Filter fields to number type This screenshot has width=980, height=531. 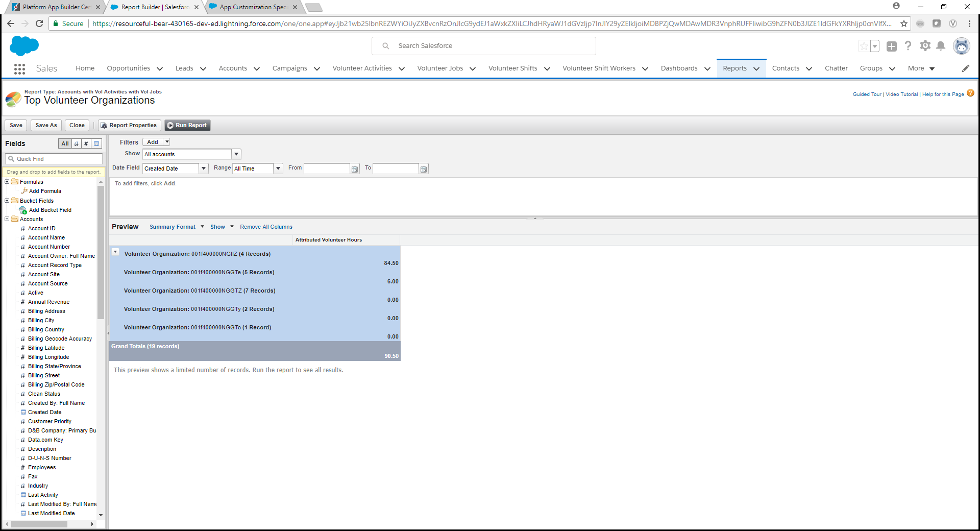86,144
